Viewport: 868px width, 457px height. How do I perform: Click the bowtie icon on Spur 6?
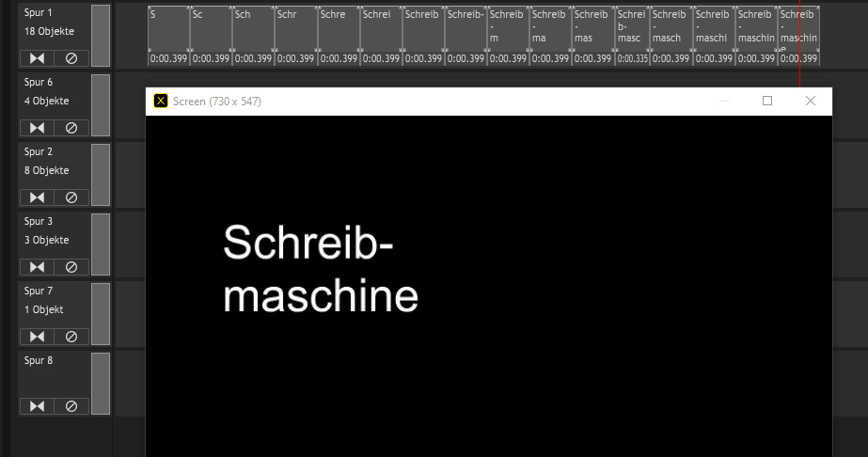coord(37,128)
